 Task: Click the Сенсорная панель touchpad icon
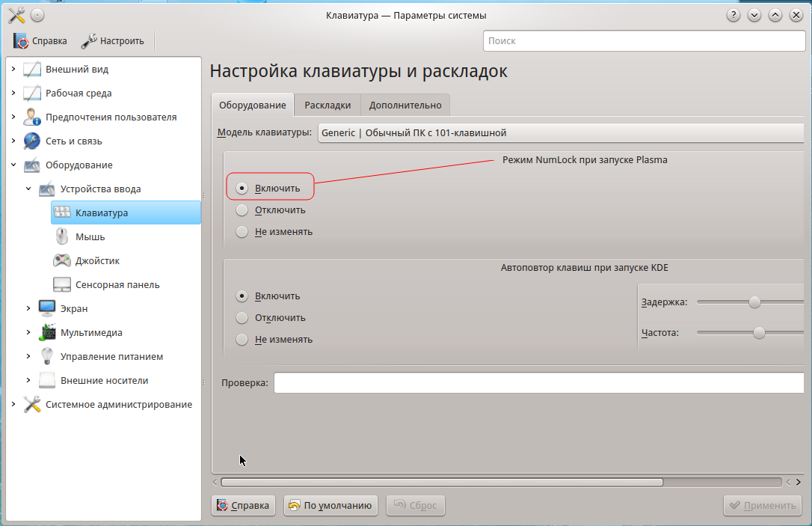62,284
